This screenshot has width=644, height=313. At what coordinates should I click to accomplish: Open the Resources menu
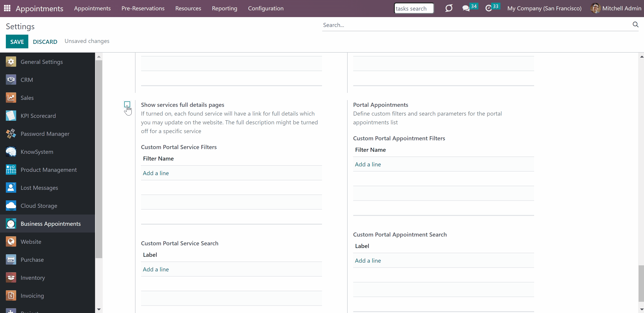click(188, 8)
